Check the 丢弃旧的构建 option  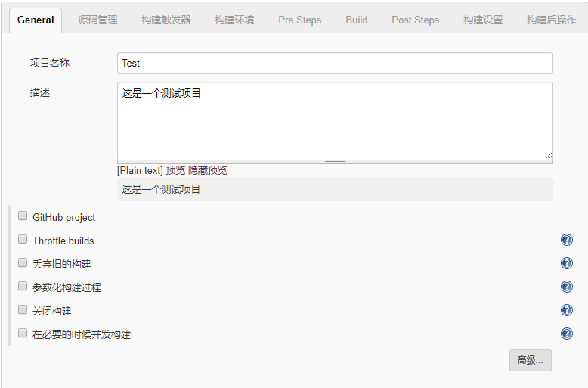[x=23, y=262]
